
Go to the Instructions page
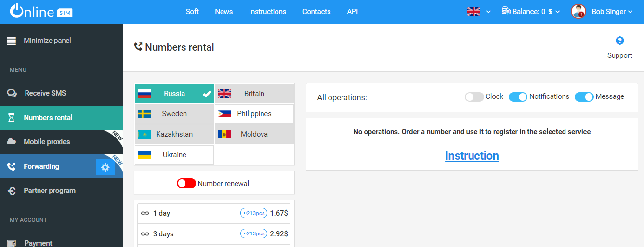coord(267,12)
